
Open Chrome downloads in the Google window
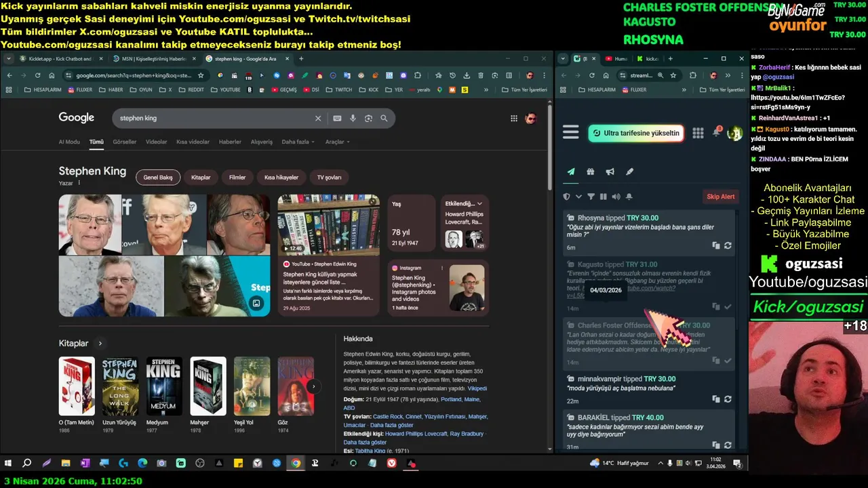click(467, 75)
